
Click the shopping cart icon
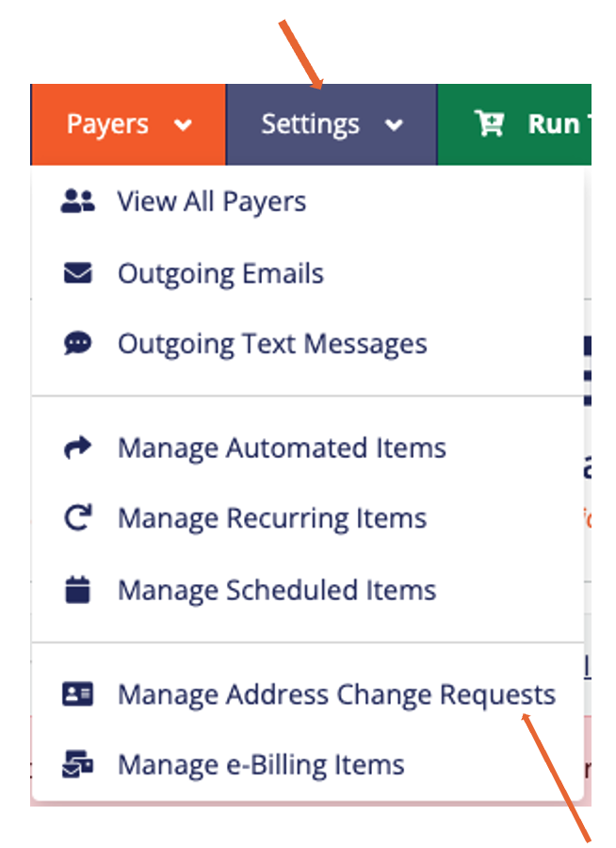click(490, 123)
